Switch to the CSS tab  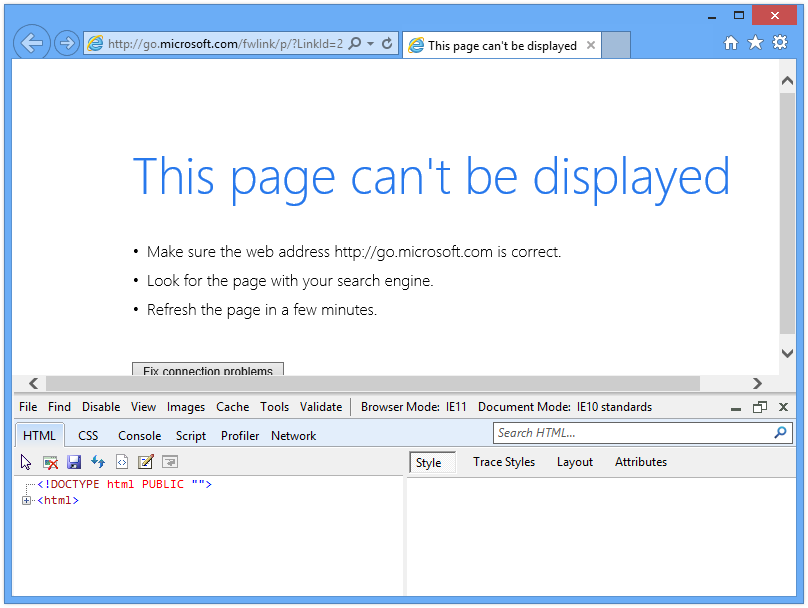point(88,436)
